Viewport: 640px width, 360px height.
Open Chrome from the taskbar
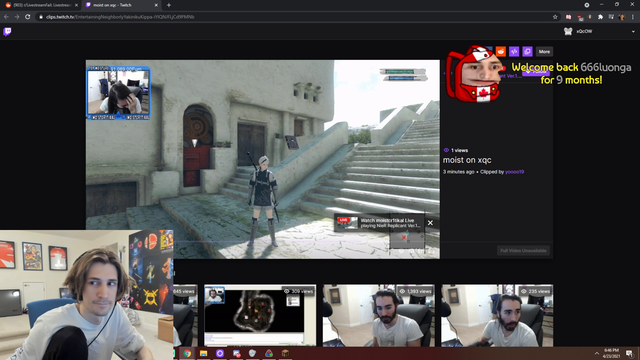pos(187,353)
